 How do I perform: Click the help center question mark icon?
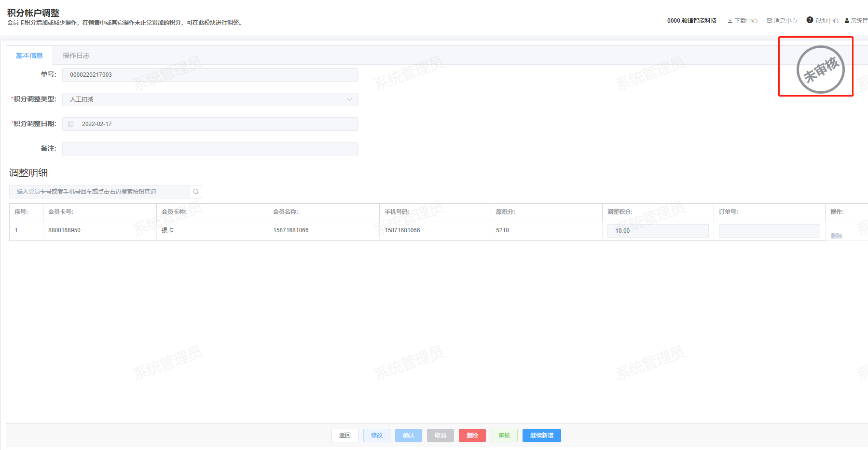[x=810, y=20]
